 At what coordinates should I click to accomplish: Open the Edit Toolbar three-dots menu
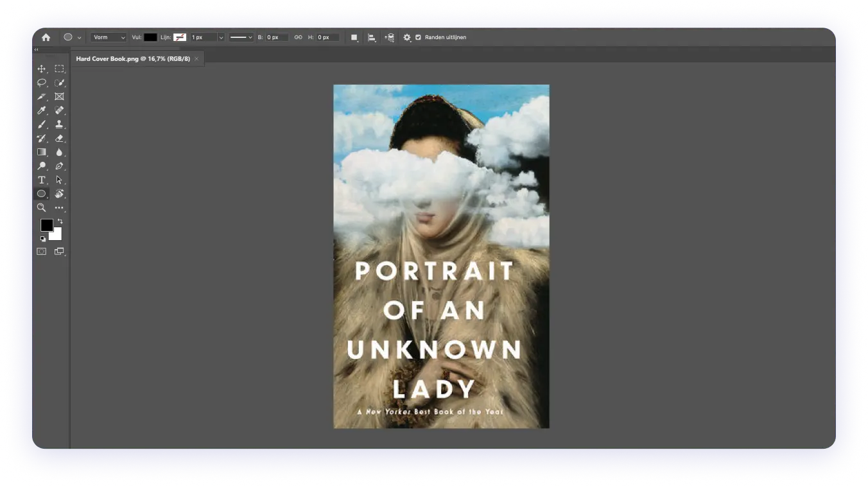59,208
